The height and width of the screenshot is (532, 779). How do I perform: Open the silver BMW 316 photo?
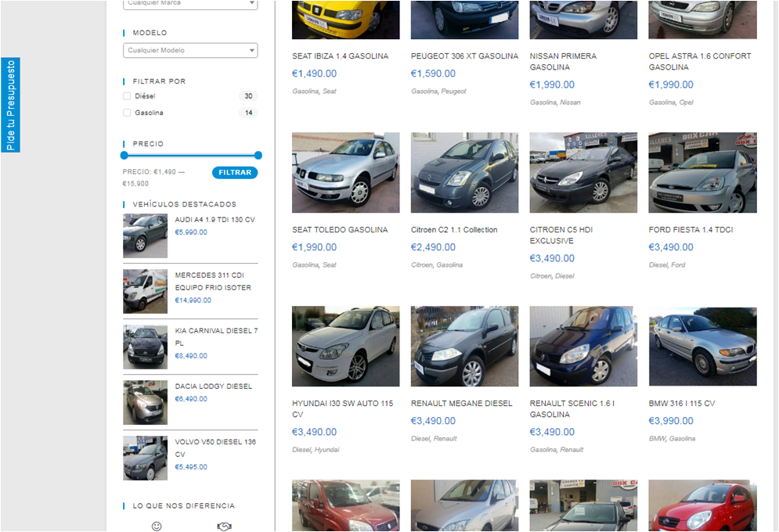(x=702, y=347)
